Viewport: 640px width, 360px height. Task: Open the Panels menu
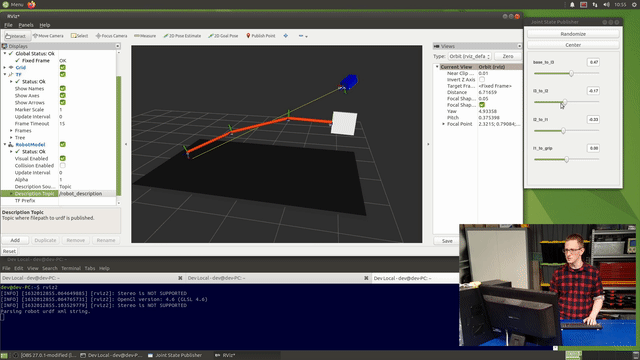pos(26,25)
